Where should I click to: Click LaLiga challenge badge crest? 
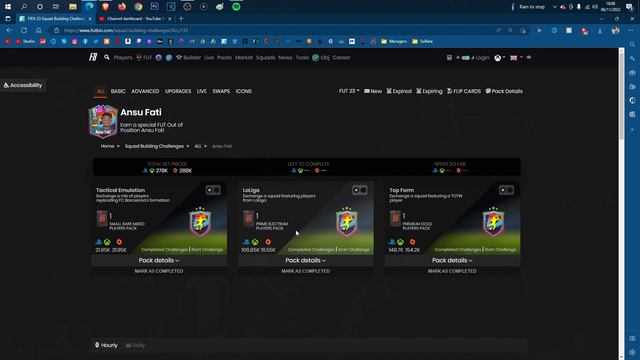point(347,222)
